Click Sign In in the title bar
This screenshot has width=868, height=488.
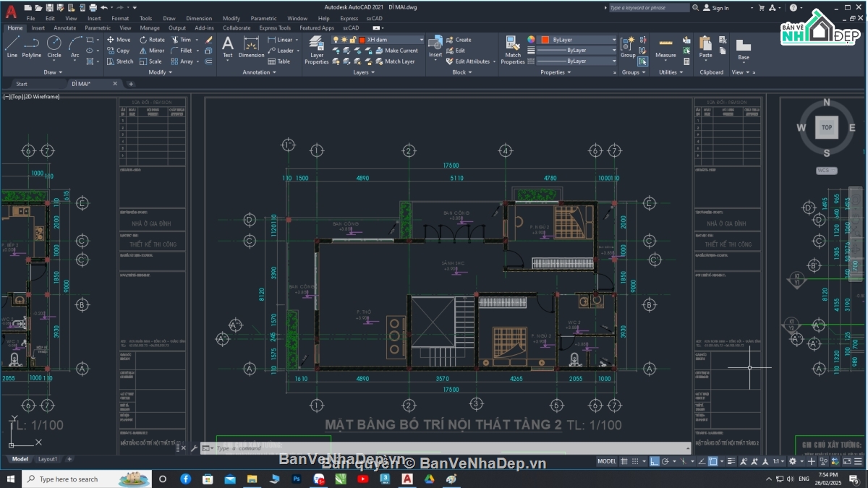tap(720, 8)
